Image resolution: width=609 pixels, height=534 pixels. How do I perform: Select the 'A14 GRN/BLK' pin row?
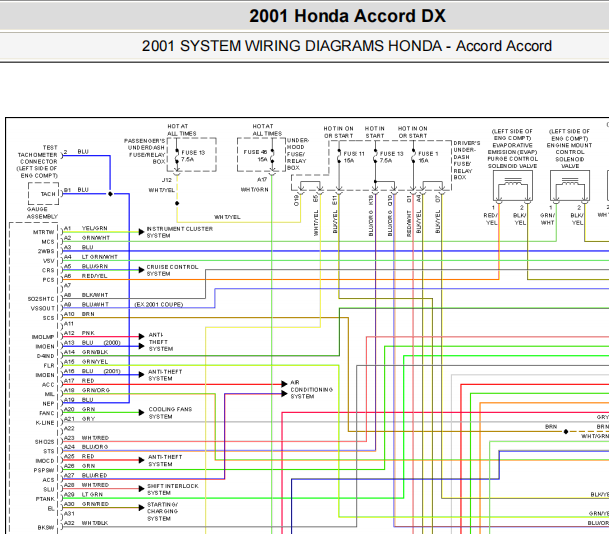(x=86, y=352)
